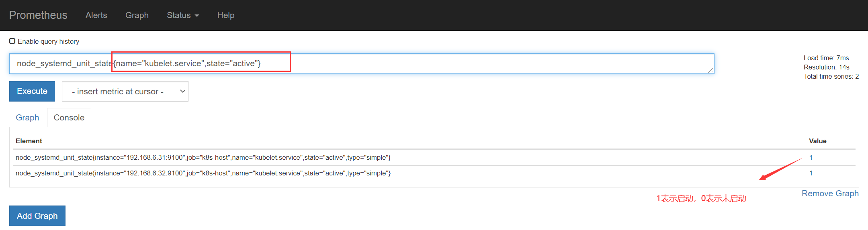
Task: Go to Graph in the top navbar
Action: pos(137,15)
